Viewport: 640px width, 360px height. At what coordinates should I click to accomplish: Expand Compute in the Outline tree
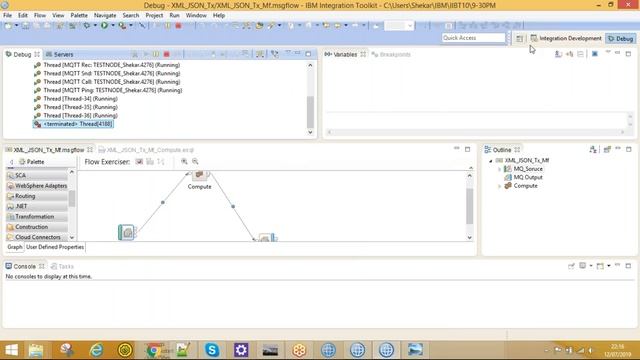[500, 186]
